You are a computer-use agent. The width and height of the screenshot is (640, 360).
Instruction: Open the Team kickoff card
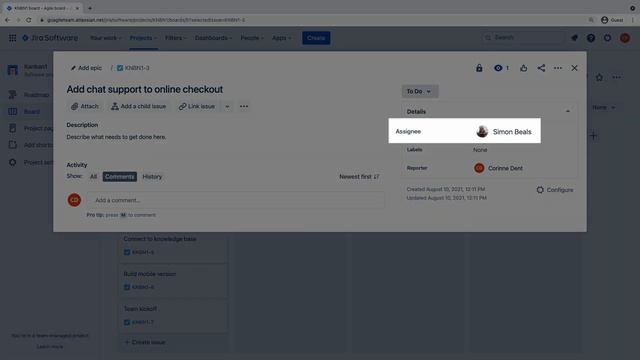pos(173,316)
